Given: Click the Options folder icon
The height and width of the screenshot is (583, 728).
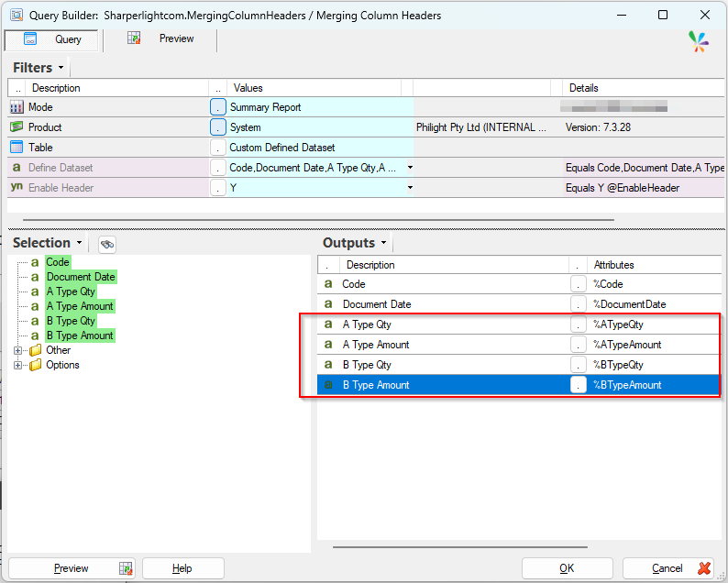Looking at the screenshot, I should (35, 366).
